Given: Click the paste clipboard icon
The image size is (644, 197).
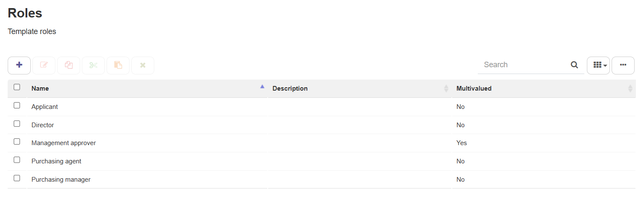Looking at the screenshot, I should pyautogui.click(x=118, y=65).
